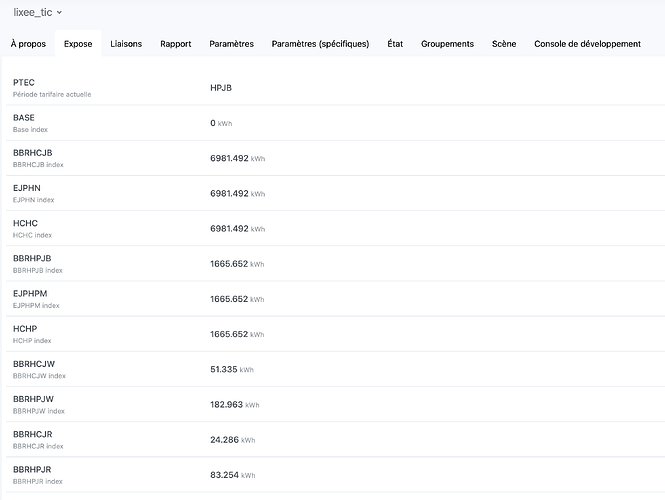Open the Liaisons tab
This screenshot has width=665, height=500.
pos(126,44)
